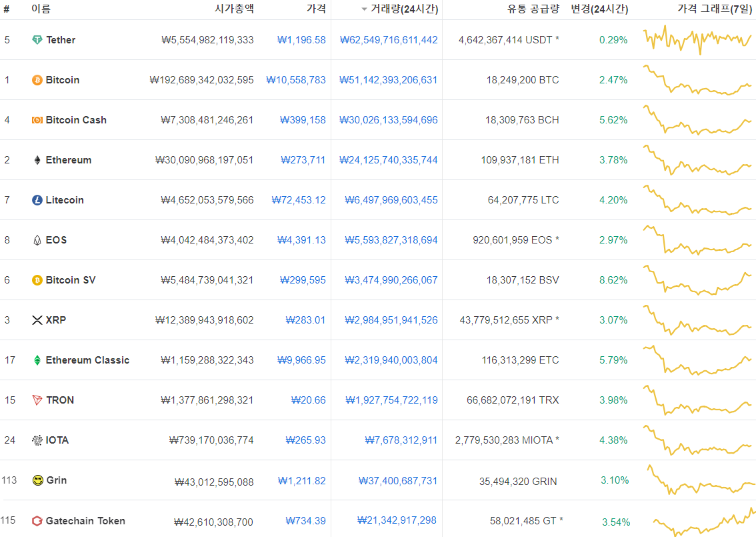Select Ethereum Classic change 5.79%
756x537 pixels.
pyautogui.click(x=613, y=360)
